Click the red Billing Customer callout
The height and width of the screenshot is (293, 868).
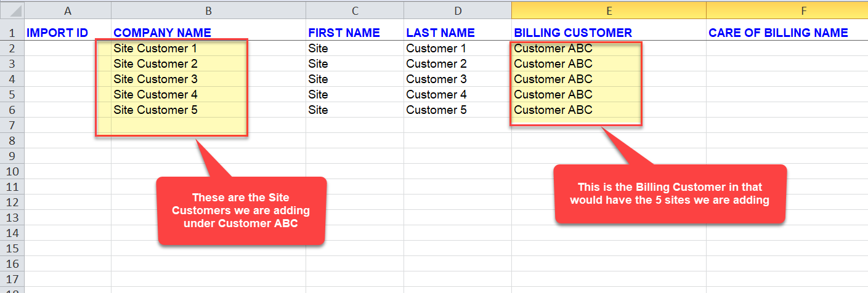coord(670,194)
